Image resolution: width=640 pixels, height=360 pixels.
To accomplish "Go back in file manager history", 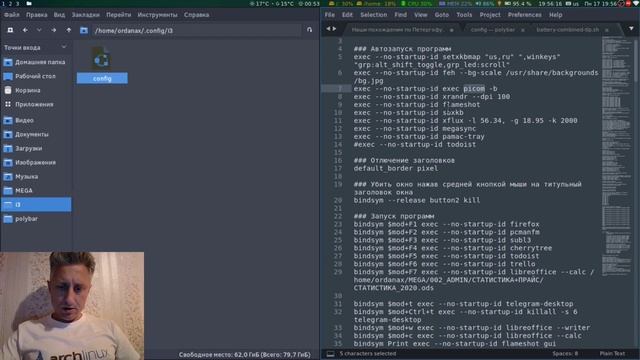I will click(25, 30).
